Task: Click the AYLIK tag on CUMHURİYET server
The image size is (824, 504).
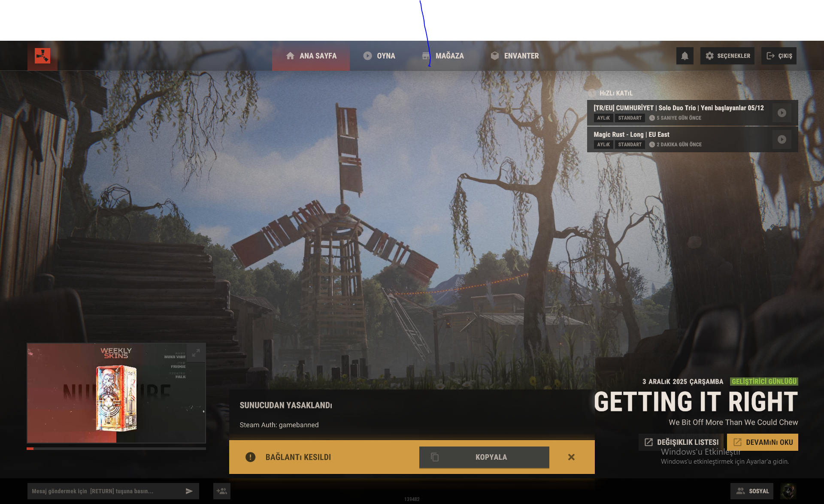Action: (x=603, y=118)
